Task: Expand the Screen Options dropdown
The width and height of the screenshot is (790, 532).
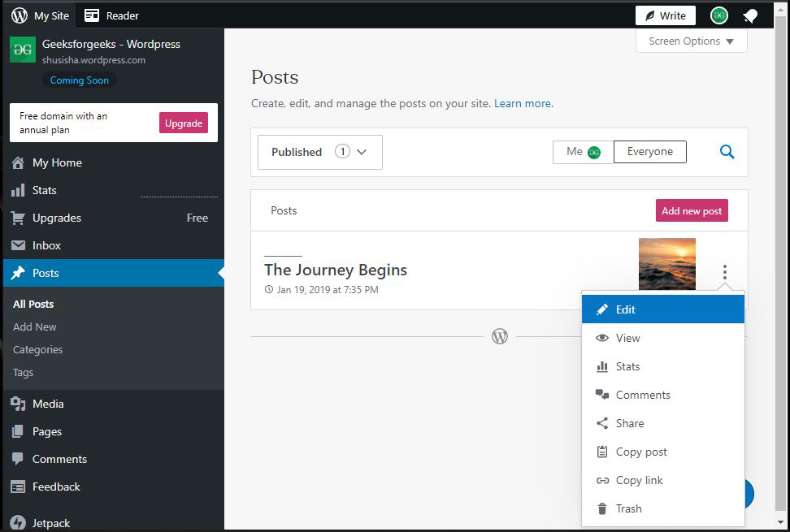Action: [691, 41]
